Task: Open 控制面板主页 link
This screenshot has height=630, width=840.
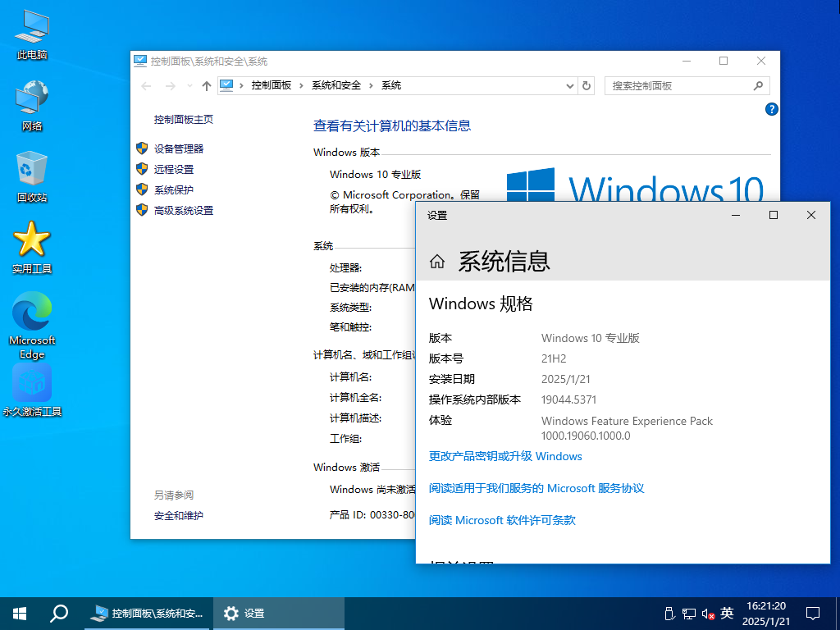Action: click(184, 120)
